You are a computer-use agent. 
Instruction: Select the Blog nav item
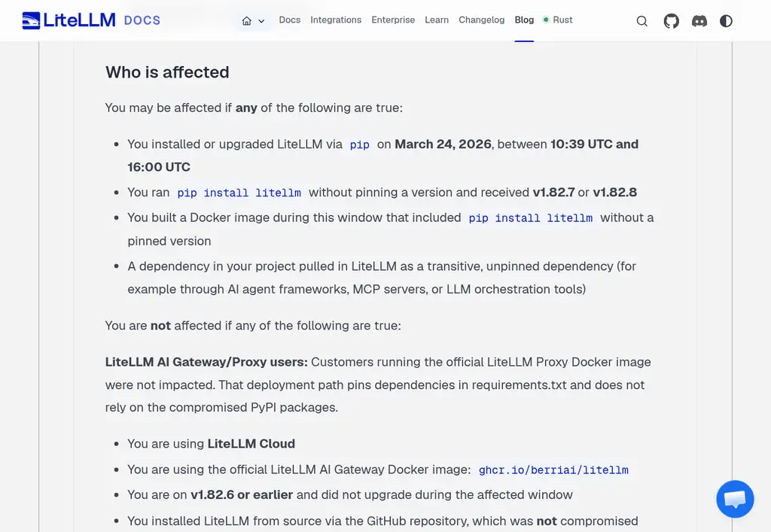[524, 20]
